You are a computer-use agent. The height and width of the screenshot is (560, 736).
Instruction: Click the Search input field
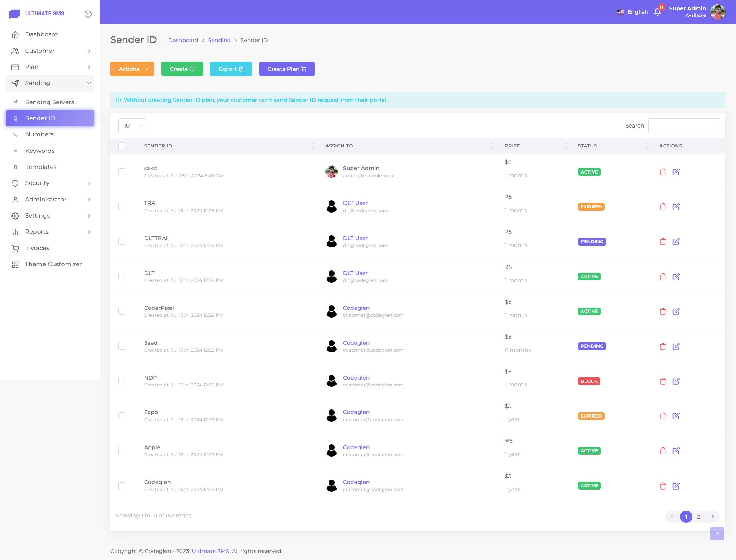(683, 126)
